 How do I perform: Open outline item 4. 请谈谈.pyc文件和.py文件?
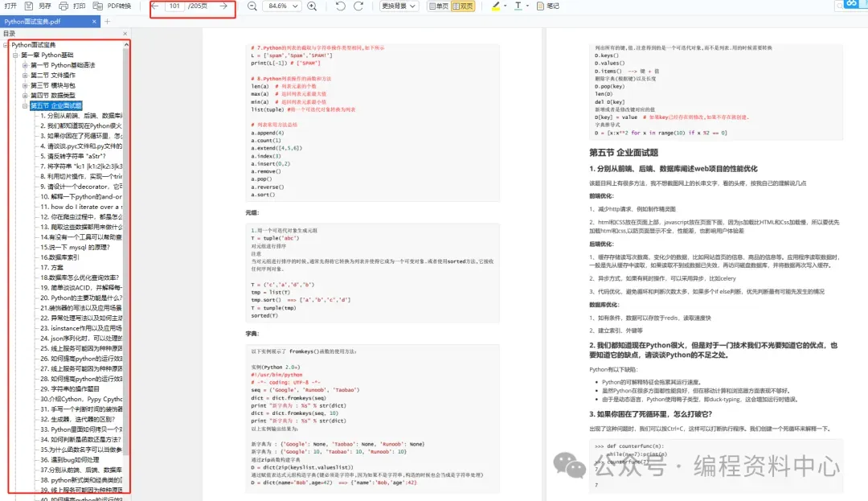point(81,146)
